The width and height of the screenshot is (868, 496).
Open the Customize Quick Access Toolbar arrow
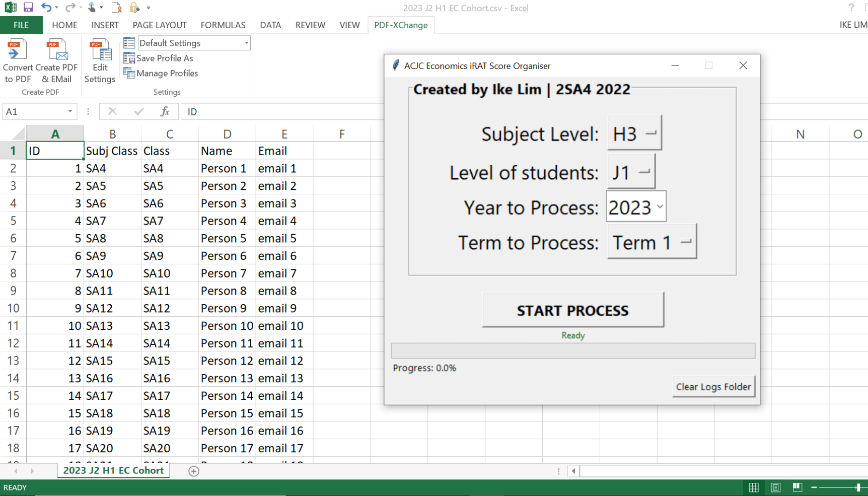click(149, 8)
